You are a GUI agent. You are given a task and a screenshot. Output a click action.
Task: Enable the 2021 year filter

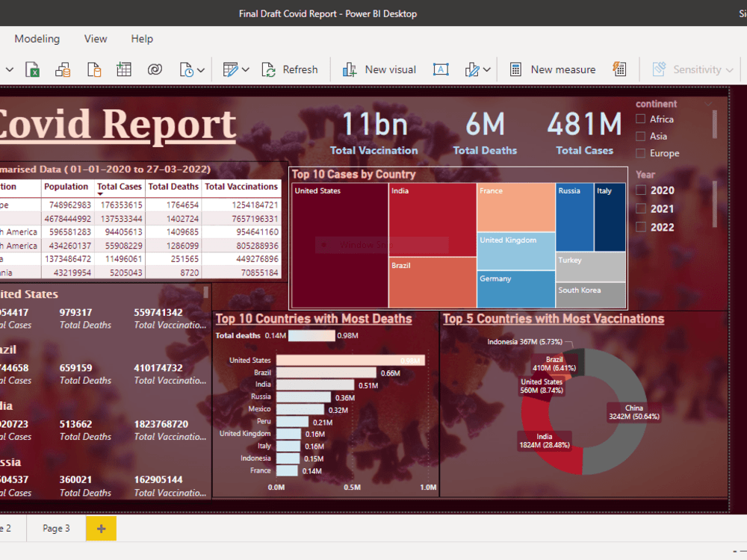[639, 208]
